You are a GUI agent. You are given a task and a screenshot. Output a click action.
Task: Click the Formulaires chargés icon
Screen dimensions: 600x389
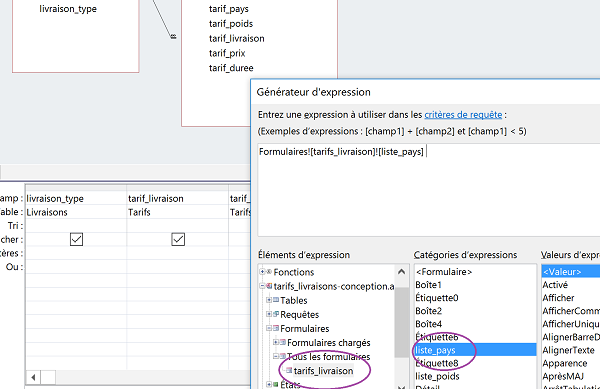(x=283, y=342)
